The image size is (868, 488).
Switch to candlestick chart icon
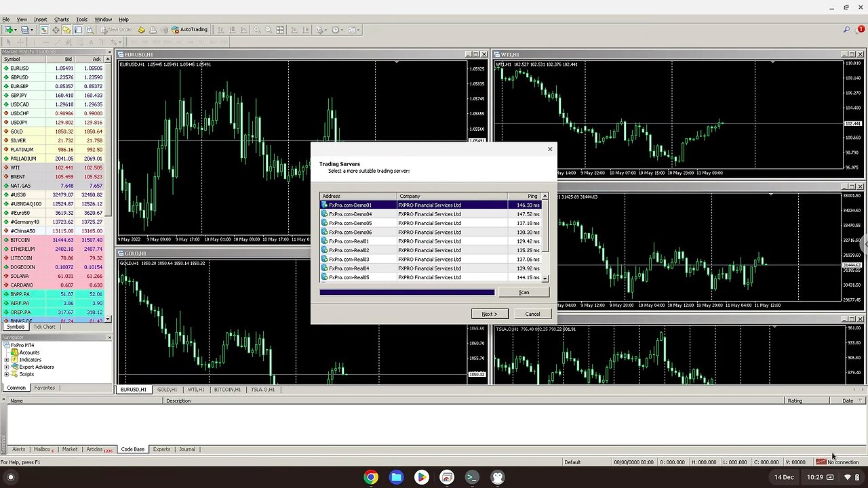[x=232, y=30]
